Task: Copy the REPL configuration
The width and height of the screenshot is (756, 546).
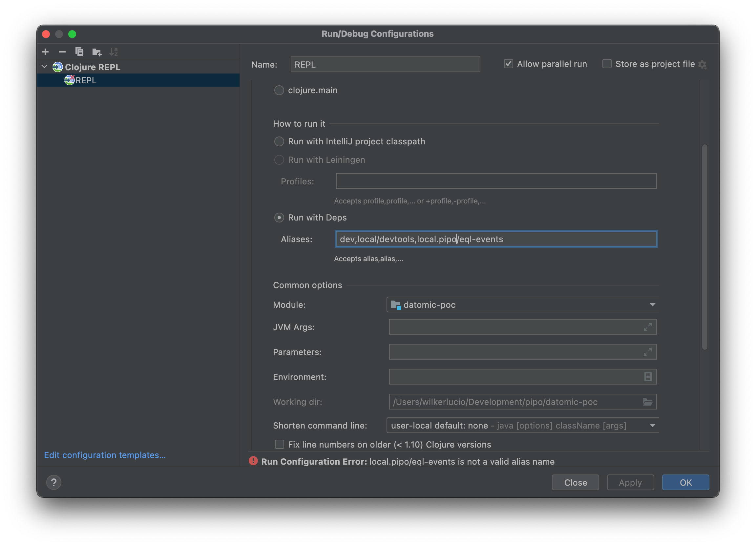Action: pos(79,52)
